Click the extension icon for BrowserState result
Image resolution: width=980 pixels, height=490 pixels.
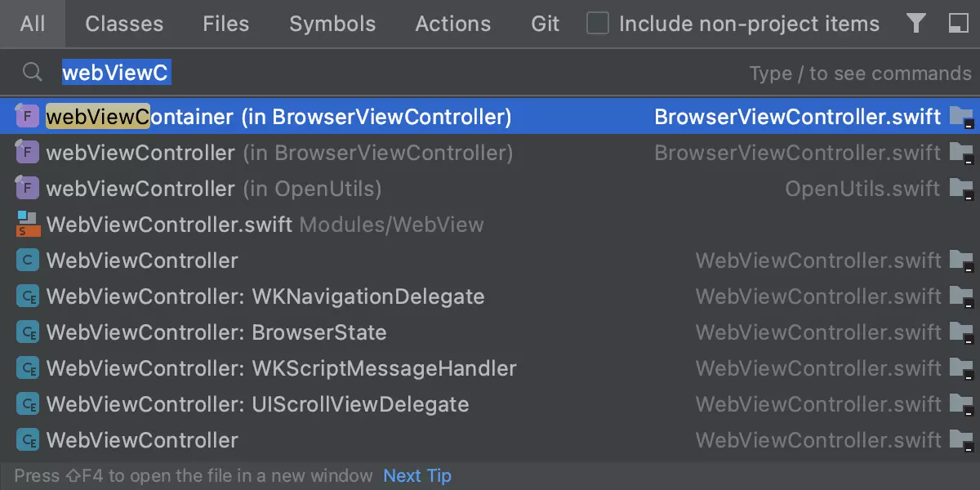28,332
